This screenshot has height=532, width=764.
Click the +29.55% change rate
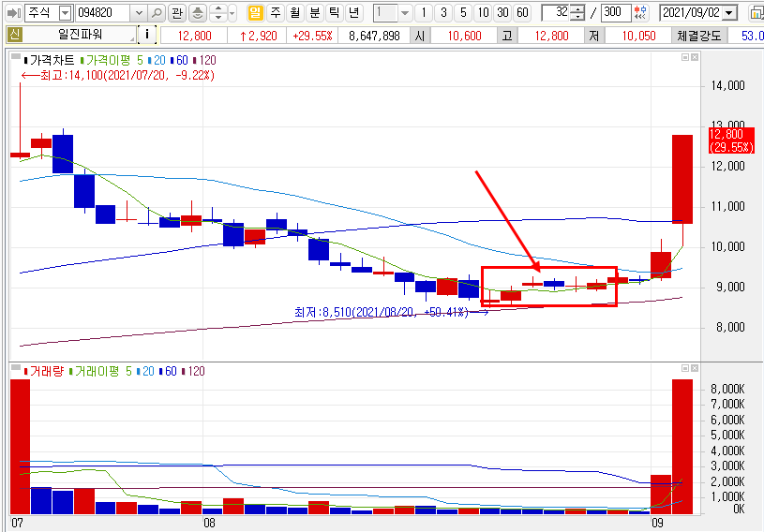pyautogui.click(x=312, y=36)
